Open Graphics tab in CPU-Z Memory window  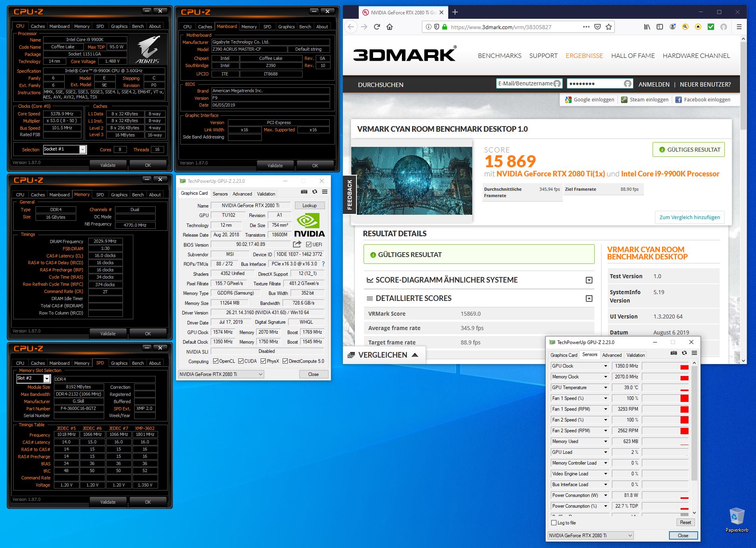(119, 195)
